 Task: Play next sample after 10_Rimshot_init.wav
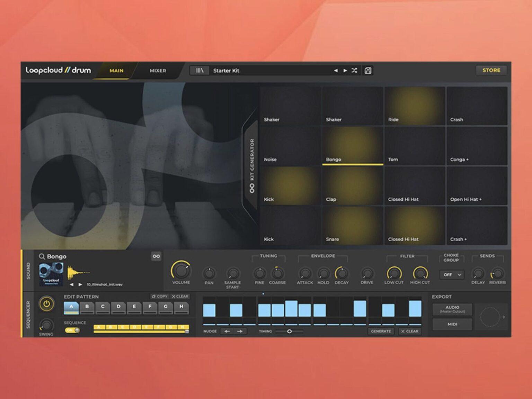(80, 284)
